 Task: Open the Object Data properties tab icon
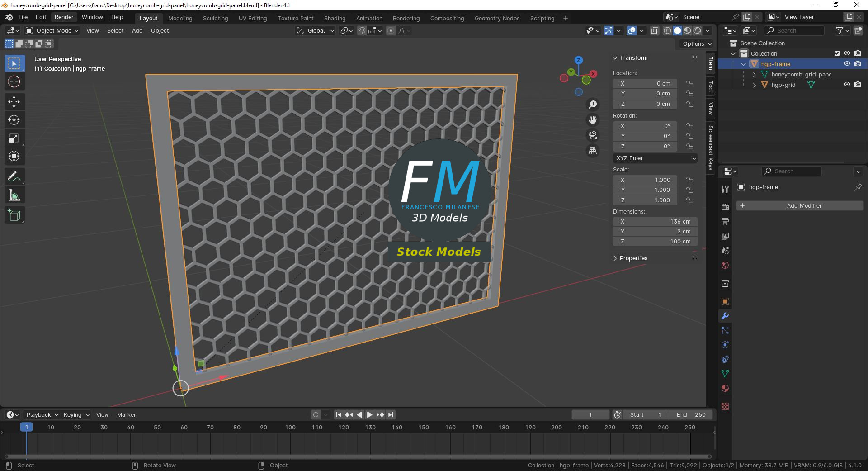(x=725, y=374)
